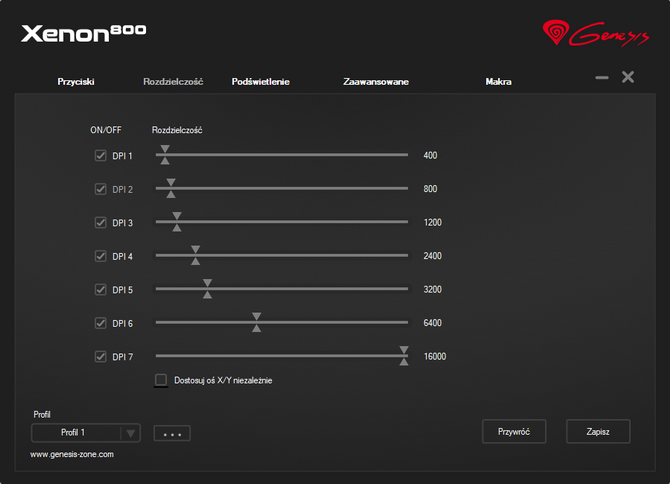
Task: Go to the Zaawansowane tab
Action: [376, 82]
